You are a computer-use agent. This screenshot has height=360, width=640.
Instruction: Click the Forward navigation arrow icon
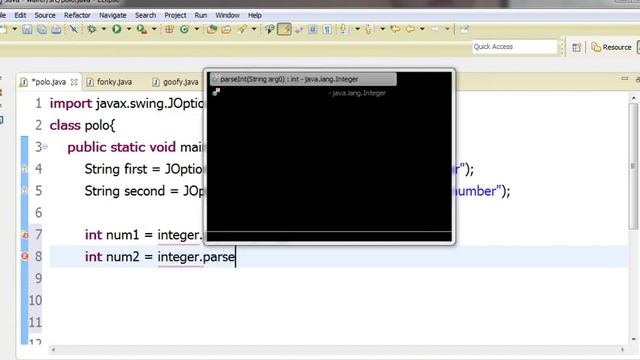(435, 29)
